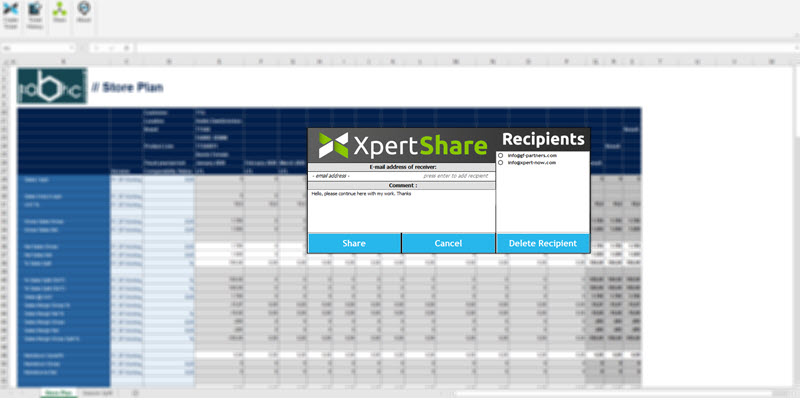
Task: Cancel the XpertShare dialog
Action: [x=448, y=243]
